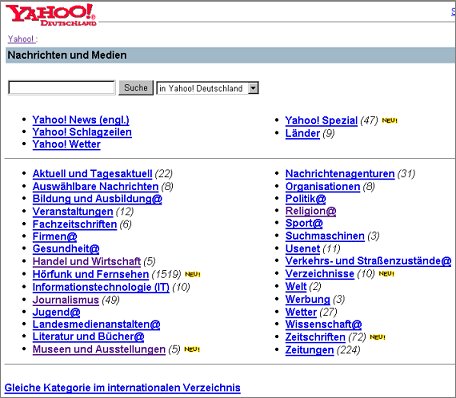
Task: Open Hörfunk und Fernsehen category
Action: pyautogui.click(x=90, y=274)
